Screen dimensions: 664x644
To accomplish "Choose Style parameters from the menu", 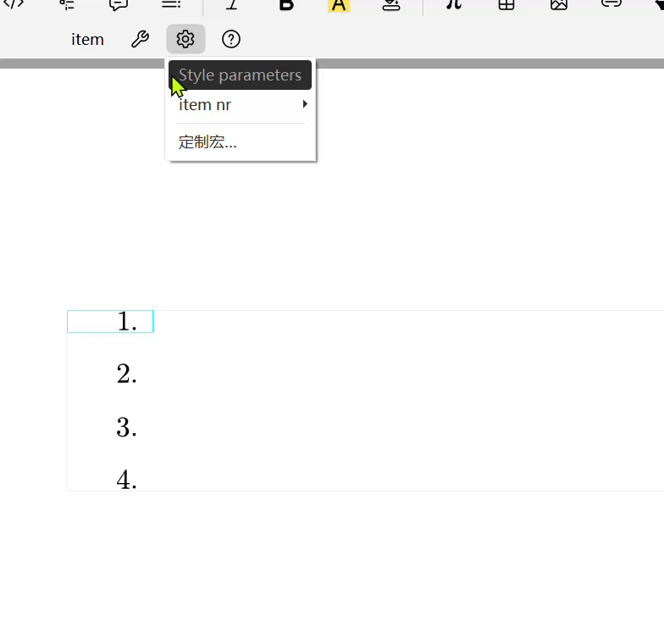I will tap(240, 75).
